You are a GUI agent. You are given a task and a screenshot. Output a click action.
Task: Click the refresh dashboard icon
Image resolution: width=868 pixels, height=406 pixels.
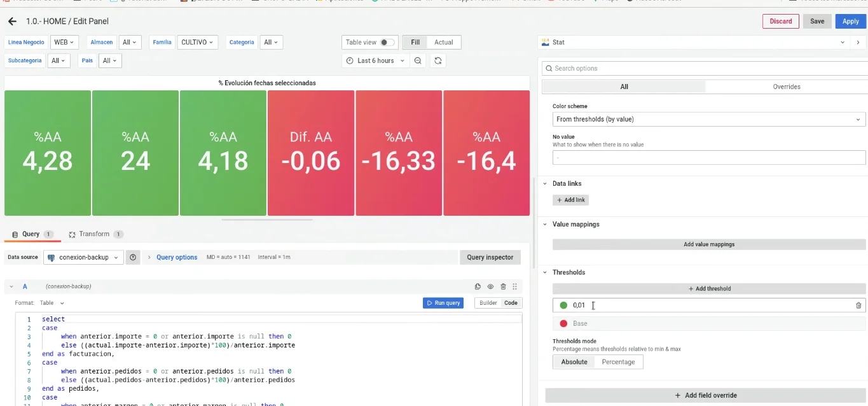(437, 60)
